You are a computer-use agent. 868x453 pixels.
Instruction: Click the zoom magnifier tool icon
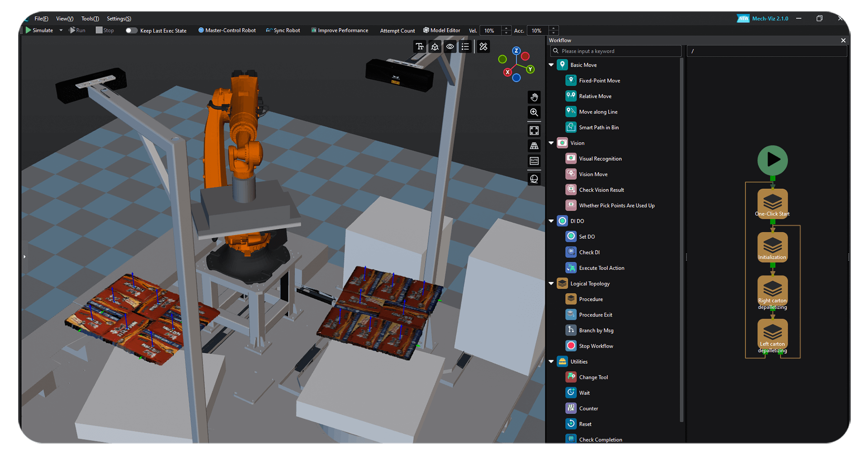(534, 112)
